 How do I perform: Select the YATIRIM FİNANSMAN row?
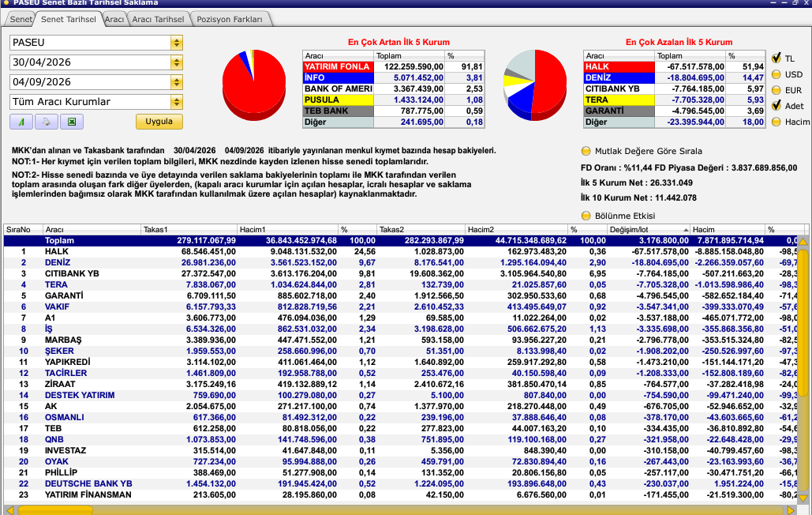[x=402, y=494]
